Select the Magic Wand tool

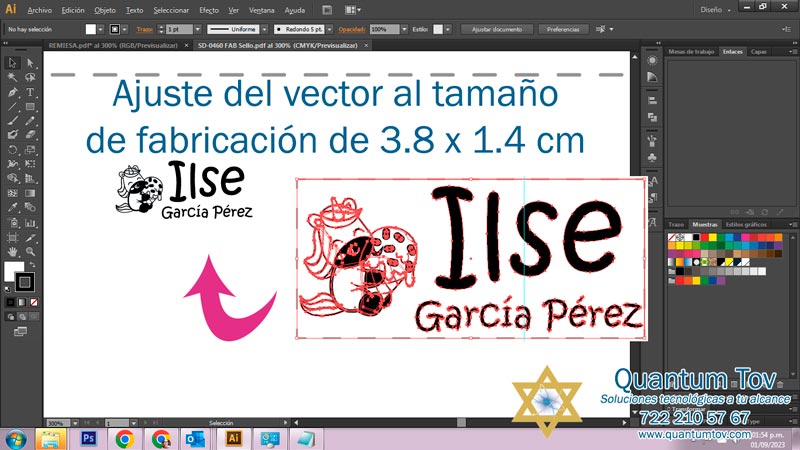[x=13, y=78]
